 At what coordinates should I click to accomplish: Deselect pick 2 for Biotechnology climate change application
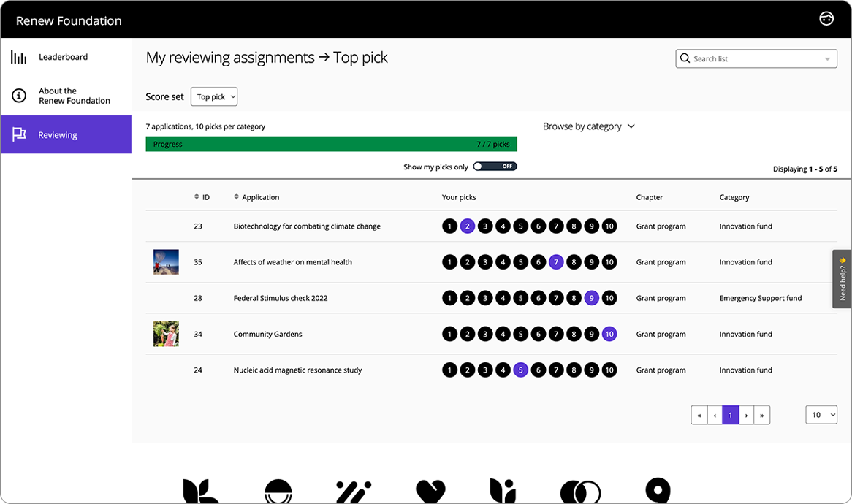(467, 226)
